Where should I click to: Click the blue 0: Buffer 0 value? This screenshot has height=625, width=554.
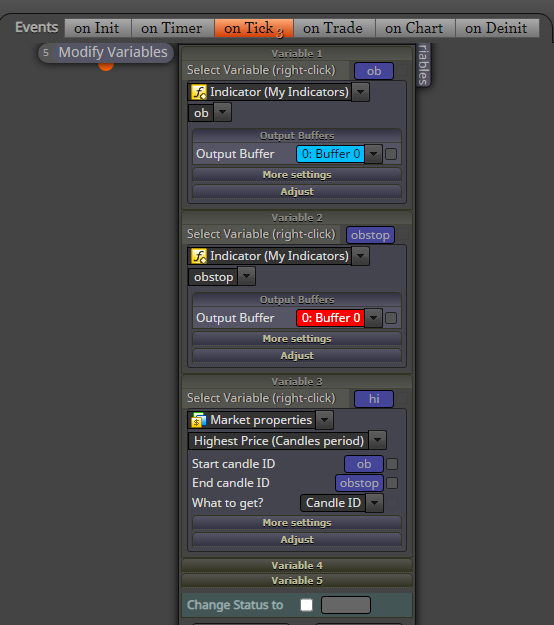[x=330, y=154]
